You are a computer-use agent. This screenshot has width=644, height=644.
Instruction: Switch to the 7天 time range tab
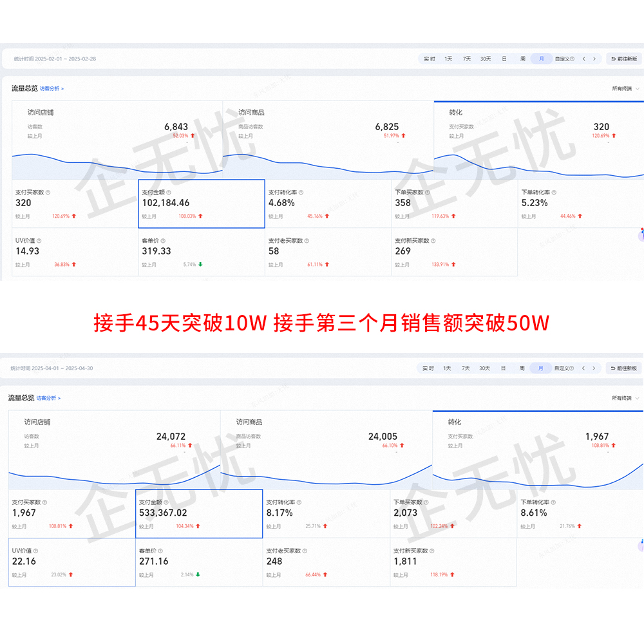pyautogui.click(x=466, y=58)
